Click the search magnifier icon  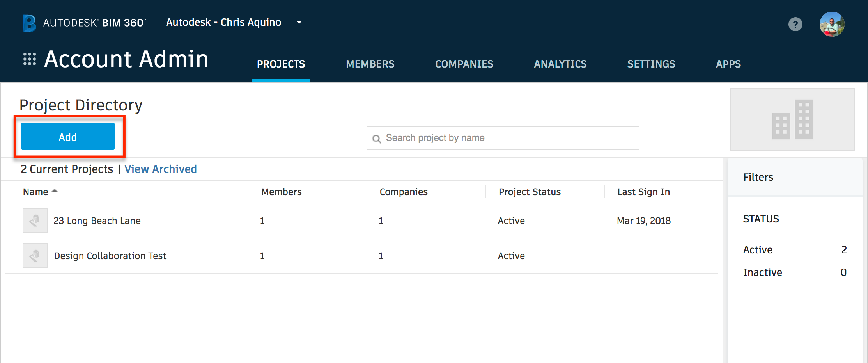(377, 139)
